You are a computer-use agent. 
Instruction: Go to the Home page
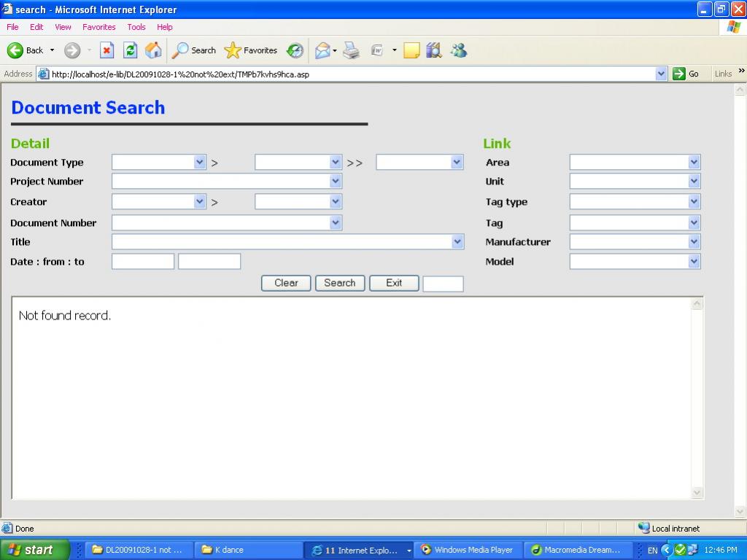pos(153,50)
